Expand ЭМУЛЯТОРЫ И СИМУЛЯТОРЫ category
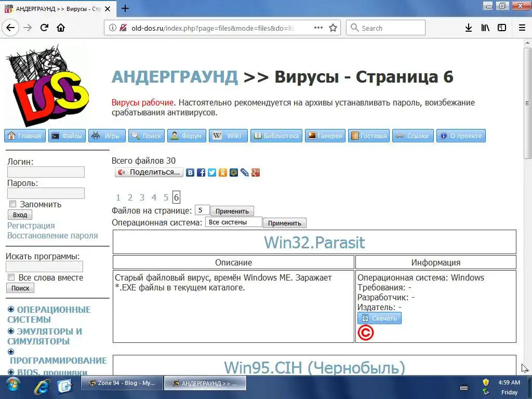 click(11, 331)
